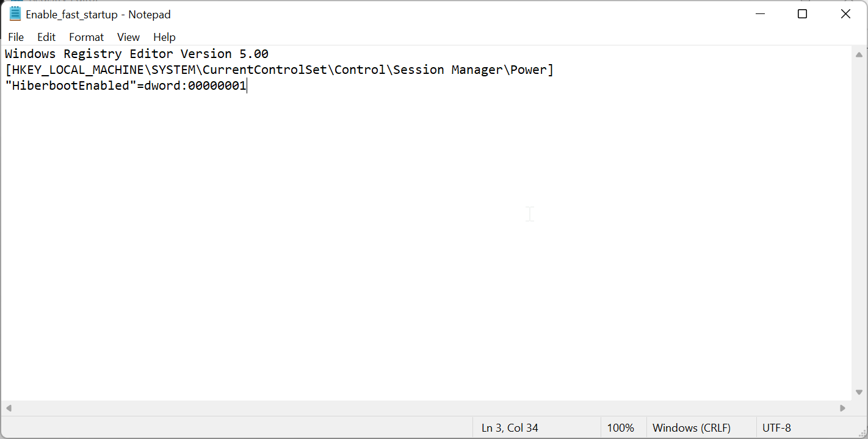Viewport: 868px width, 439px height.
Task: Click the Ln 3, Col 34 position indicator
Action: pyautogui.click(x=509, y=427)
